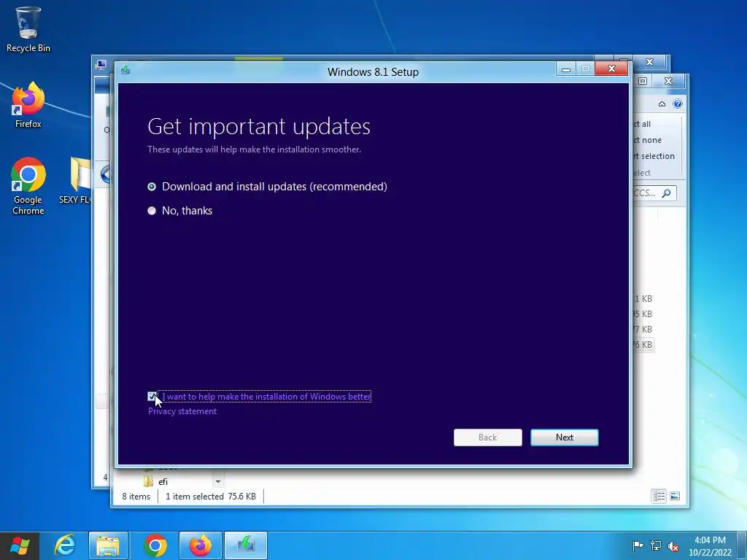This screenshot has height=560, width=747.
Task: Open Windows Explorer from the taskbar
Action: (x=108, y=545)
